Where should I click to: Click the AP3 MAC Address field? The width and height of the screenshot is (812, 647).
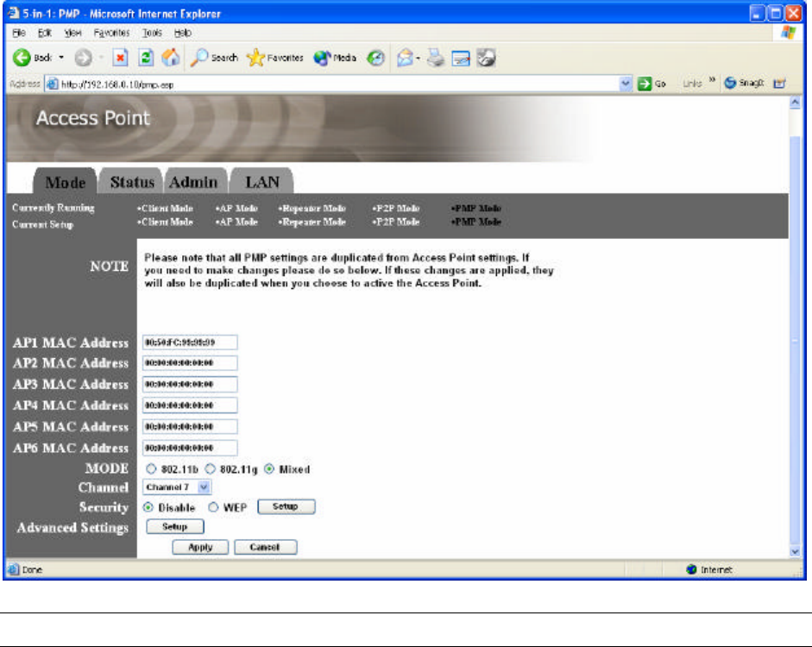190,384
